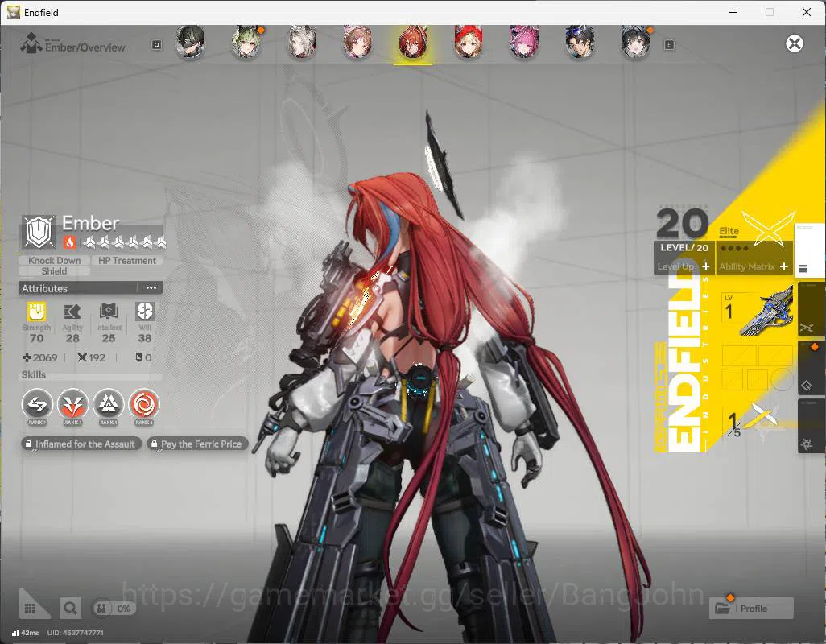Open locked talent Inflamed for the Assault
This screenshot has height=644, width=826.
tap(81, 444)
